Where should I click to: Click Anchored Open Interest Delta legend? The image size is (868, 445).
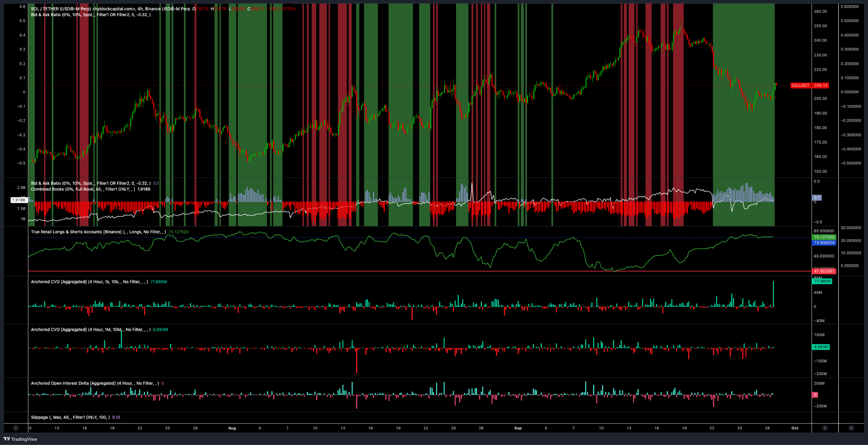coord(94,384)
